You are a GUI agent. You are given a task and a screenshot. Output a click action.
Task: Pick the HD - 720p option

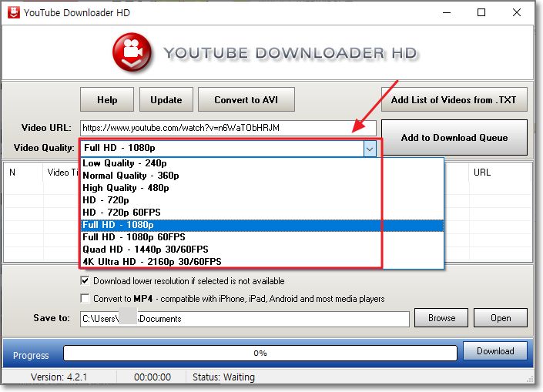coord(262,200)
